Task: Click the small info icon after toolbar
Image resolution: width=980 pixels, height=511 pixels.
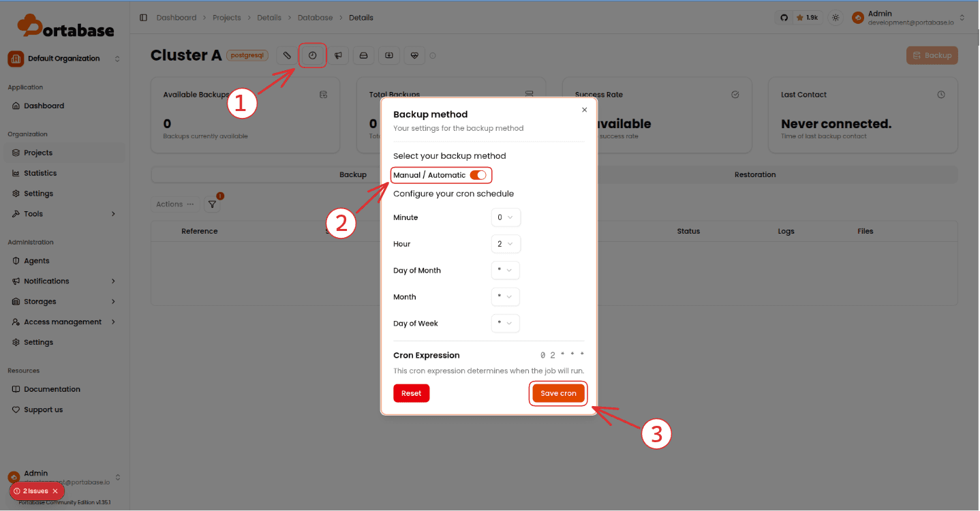Action: pos(433,56)
